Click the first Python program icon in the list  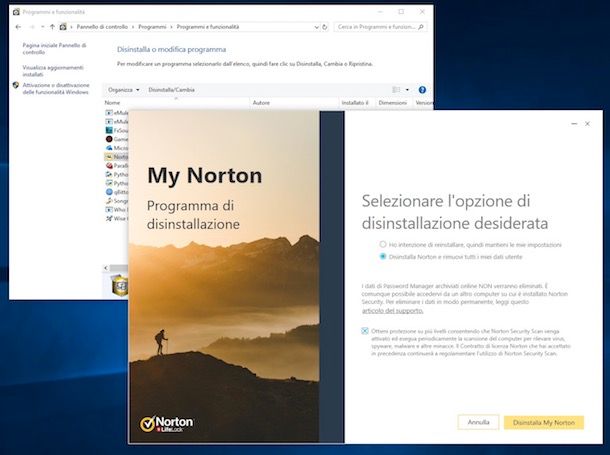coord(109,174)
